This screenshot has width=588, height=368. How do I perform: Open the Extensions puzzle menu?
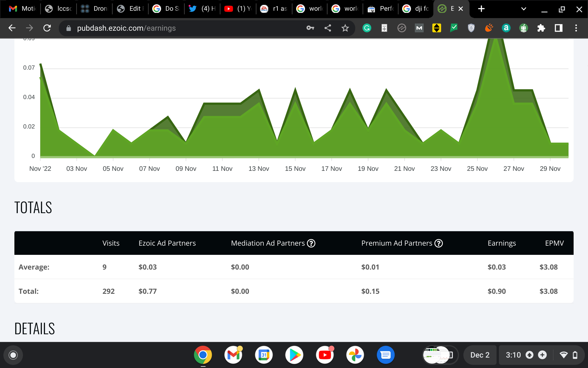pos(541,28)
